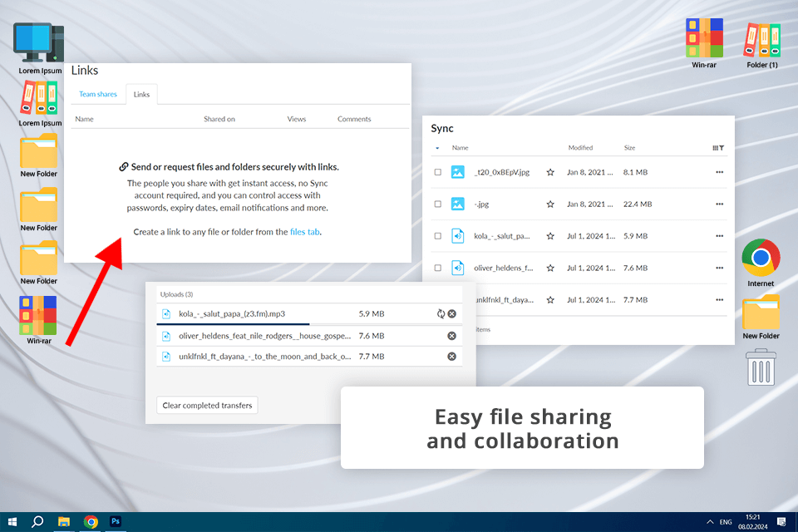Cancel upload of oliver_heldens_feat_nile_rodgers file

coord(451,336)
